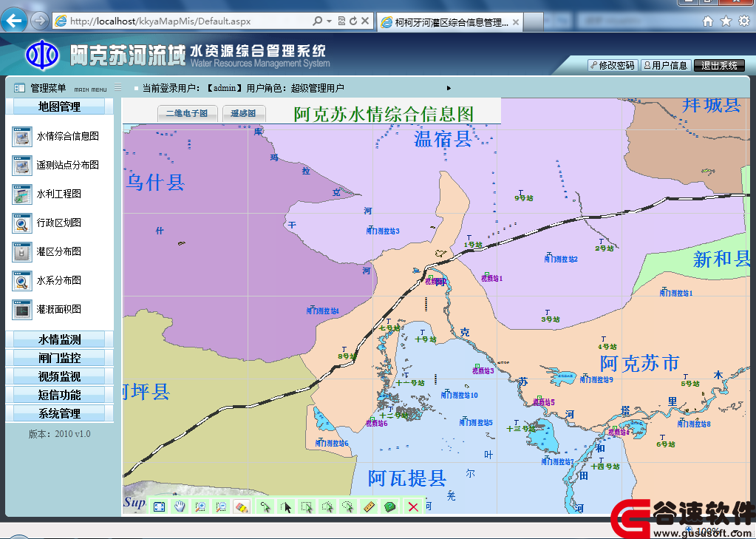Go back with browser back arrow
The image size is (756, 539).
[x=14, y=21]
